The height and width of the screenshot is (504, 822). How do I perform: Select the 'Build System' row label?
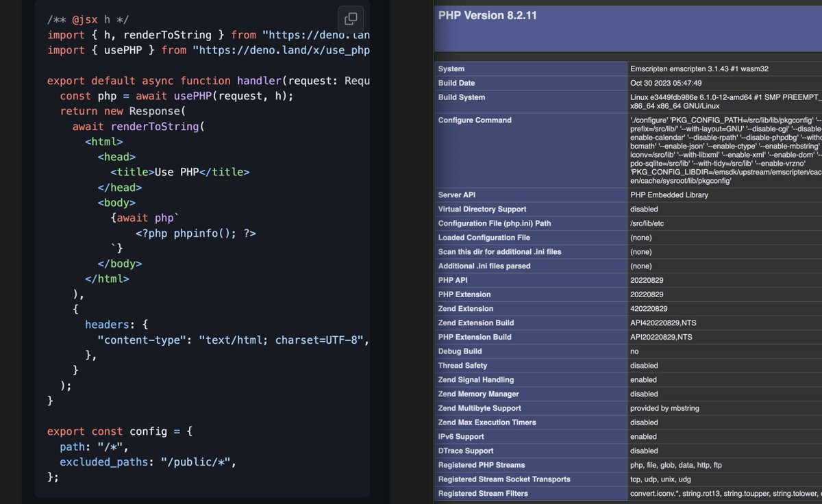pos(462,97)
